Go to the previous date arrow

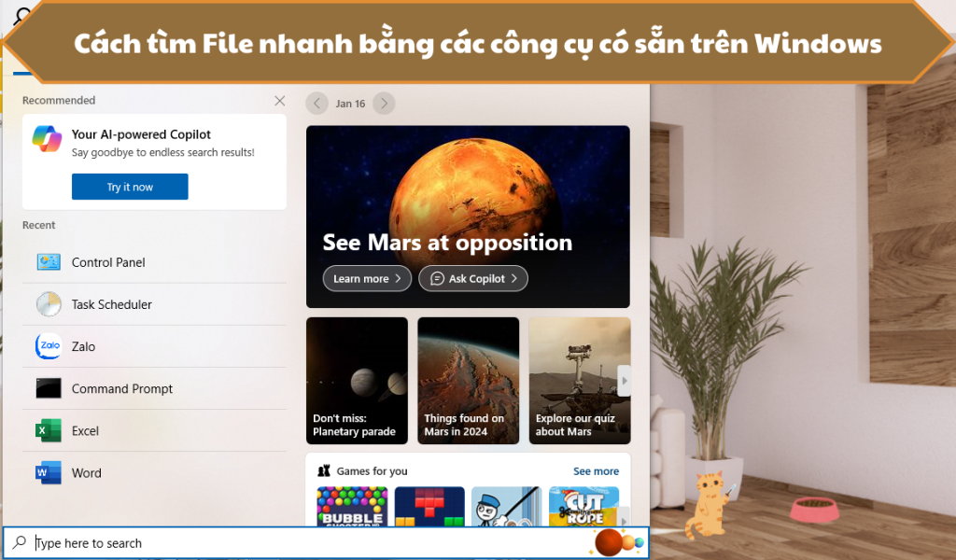coord(317,104)
